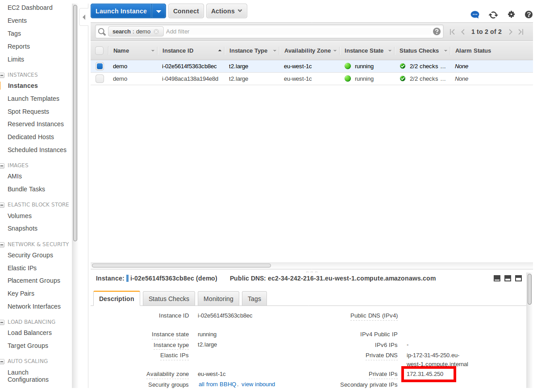The image size is (537, 392).
Task: Check the instance i-0498aca138a194e8d checkbox
Action: pyautogui.click(x=100, y=79)
